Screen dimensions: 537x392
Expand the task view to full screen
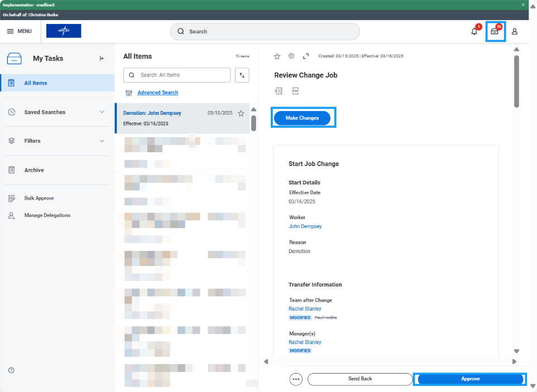coord(305,56)
